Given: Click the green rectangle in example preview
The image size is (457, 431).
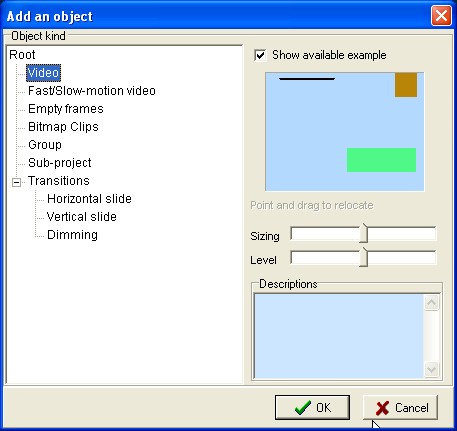Looking at the screenshot, I should click(x=381, y=160).
